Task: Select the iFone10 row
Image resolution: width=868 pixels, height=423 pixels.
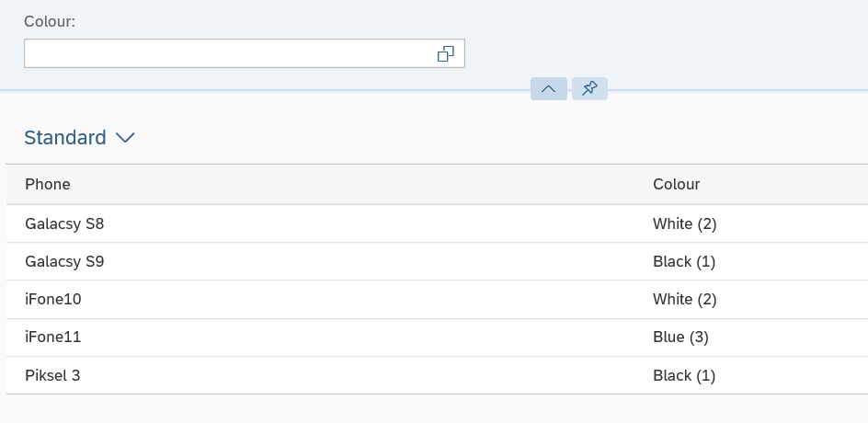Action: pos(437,300)
